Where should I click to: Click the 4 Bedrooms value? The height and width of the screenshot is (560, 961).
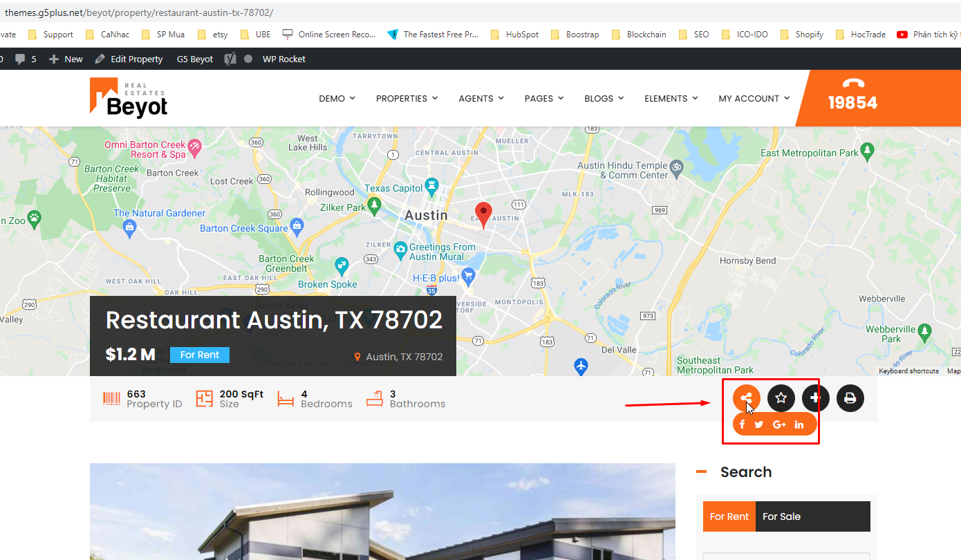(304, 394)
